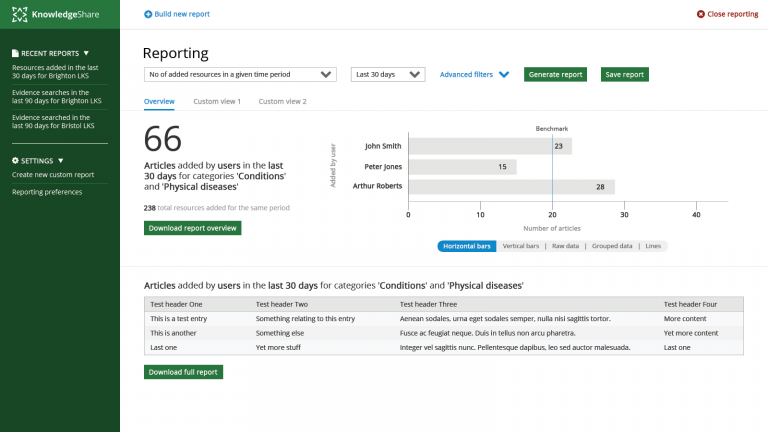Switch chart to Raw data view
The width and height of the screenshot is (768, 432).
point(566,246)
